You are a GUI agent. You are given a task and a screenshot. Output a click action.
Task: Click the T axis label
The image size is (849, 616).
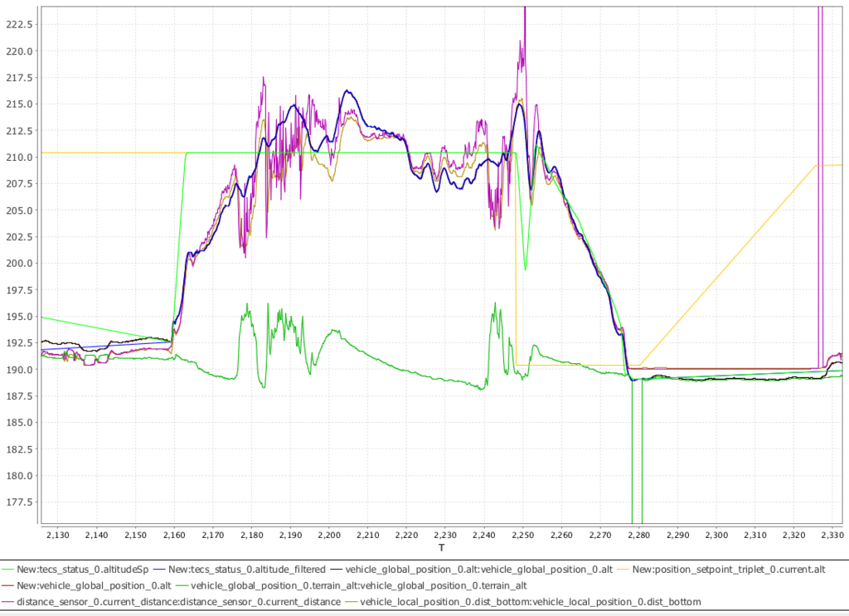[444, 548]
